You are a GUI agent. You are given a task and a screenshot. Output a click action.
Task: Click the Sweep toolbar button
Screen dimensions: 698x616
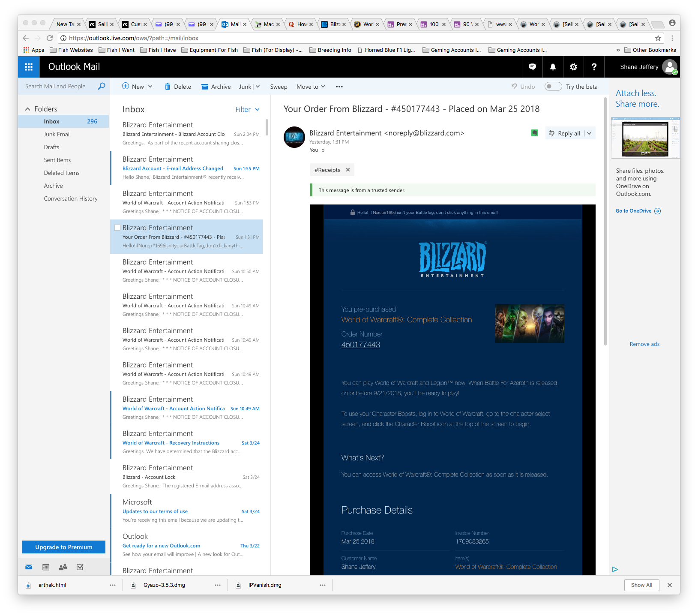[x=279, y=87]
